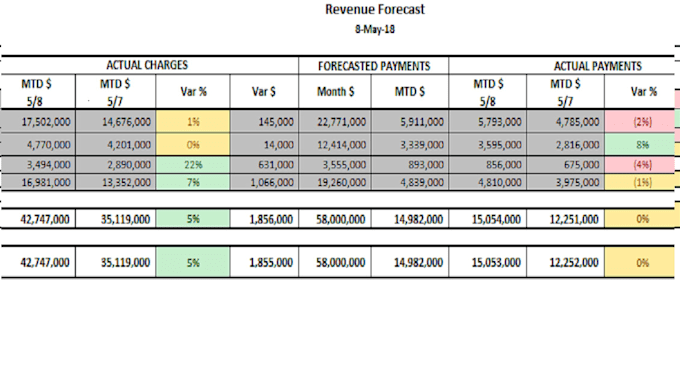680x370 pixels.
Task: Select the 'FORECASTED PAYMENTS' header cell
Action: [x=374, y=66]
